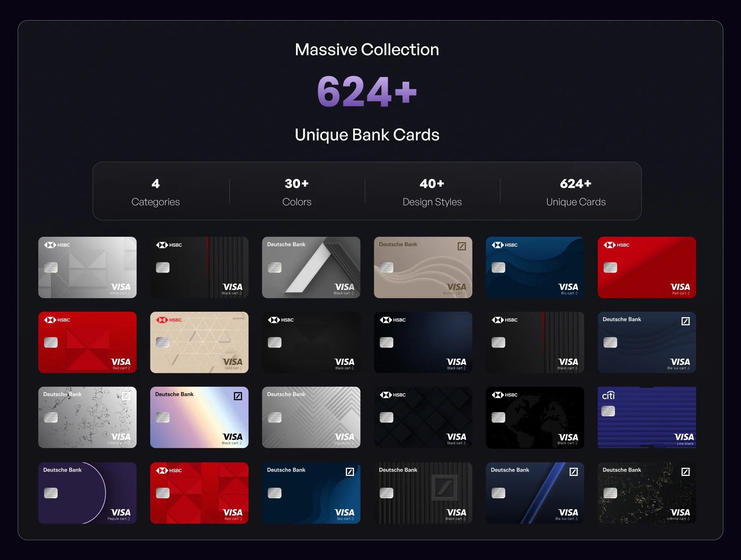Click the '30+' Colors value
This screenshot has width=741, height=560.
coord(297,184)
